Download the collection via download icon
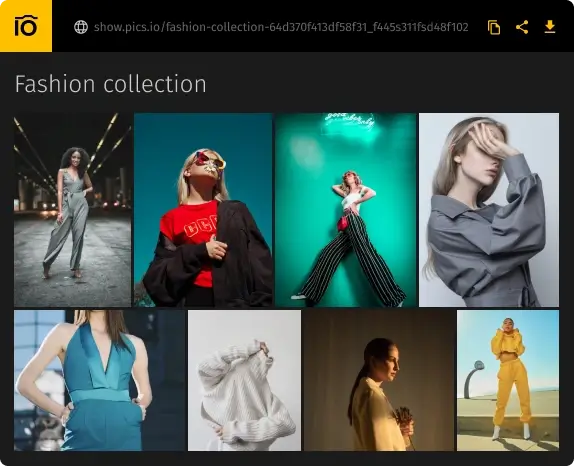The width and height of the screenshot is (574, 466). pyautogui.click(x=549, y=27)
